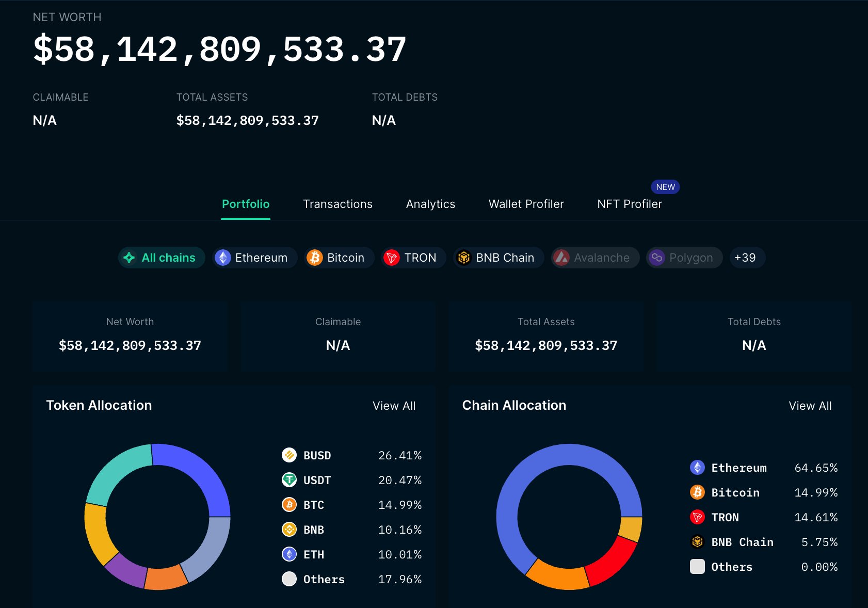Click the Polygon chain icon
Image resolution: width=868 pixels, height=608 pixels.
tap(657, 258)
